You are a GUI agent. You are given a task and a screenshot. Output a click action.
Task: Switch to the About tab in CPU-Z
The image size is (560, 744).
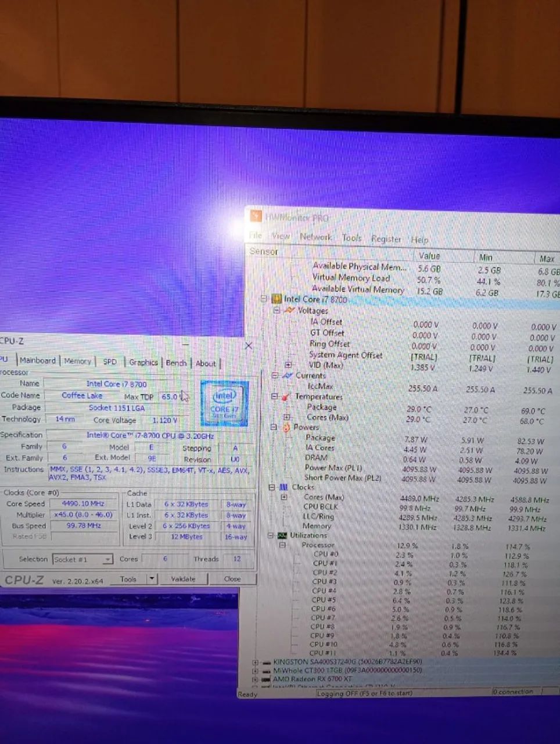tap(206, 363)
